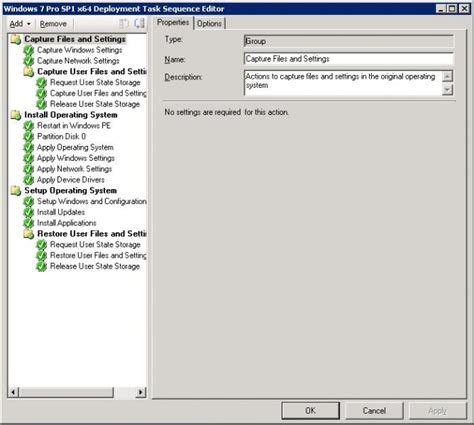The height and width of the screenshot is (425, 474).
Task: Select the Install Applications step
Action: [67, 223]
